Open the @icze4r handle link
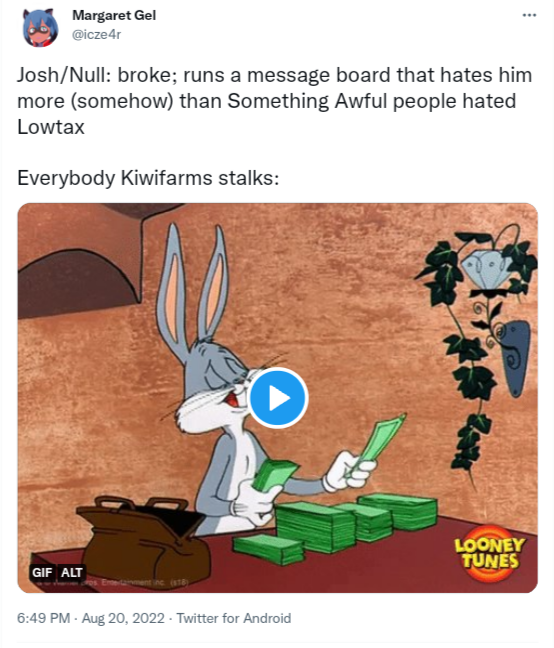Screen dimensions: 554x648 coord(97,34)
